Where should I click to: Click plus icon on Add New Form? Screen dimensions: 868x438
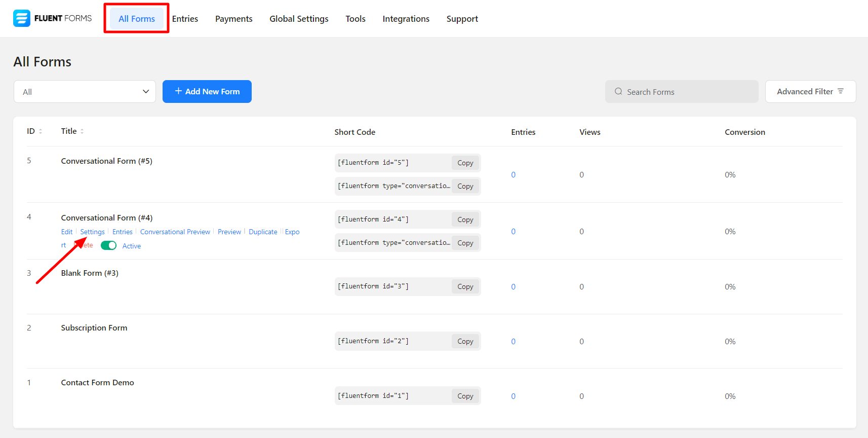178,91
